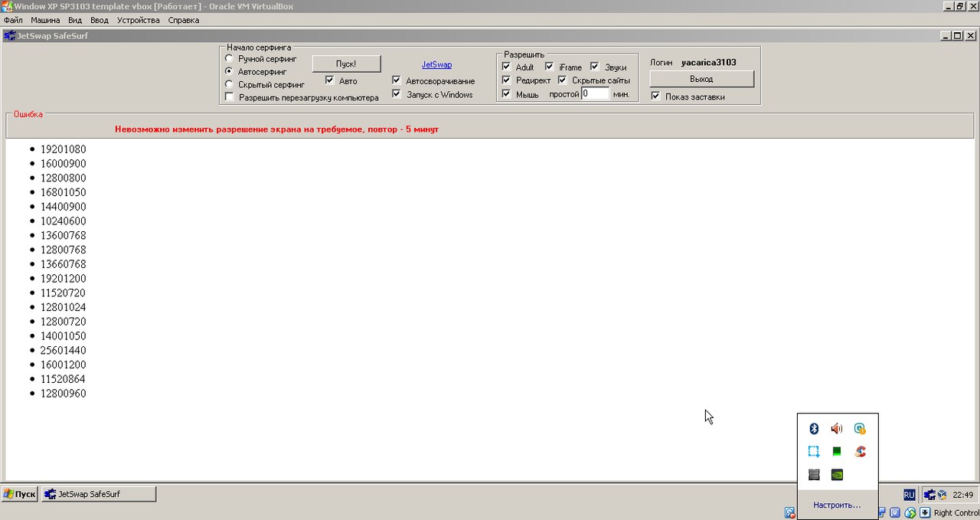Disable Запуск с Windows option
Viewport: 980px width, 520px height.
[397, 94]
